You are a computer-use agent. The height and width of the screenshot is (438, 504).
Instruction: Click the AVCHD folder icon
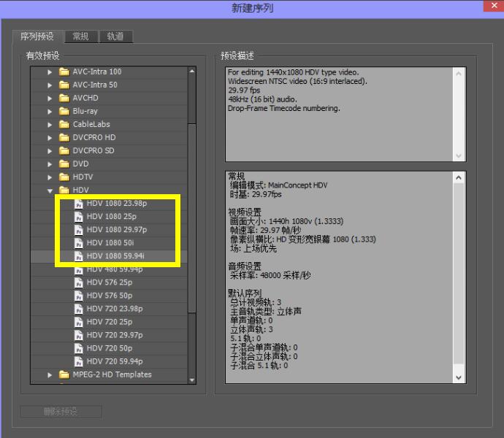(x=64, y=98)
